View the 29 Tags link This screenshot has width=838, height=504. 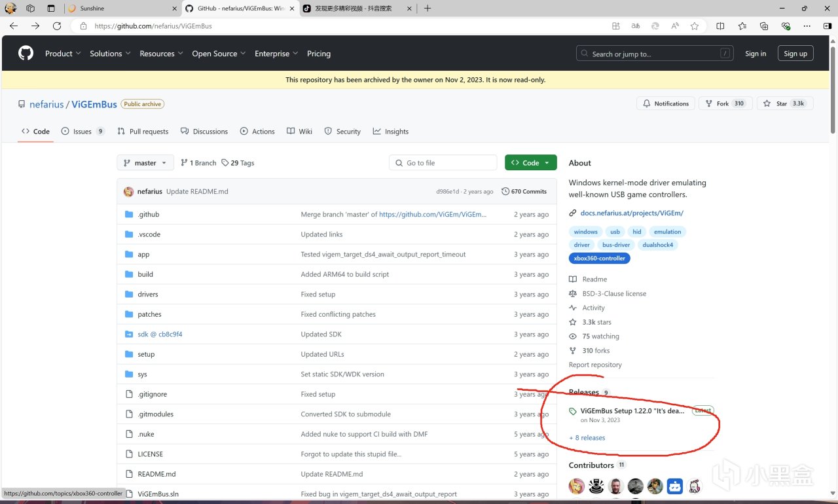pos(238,163)
